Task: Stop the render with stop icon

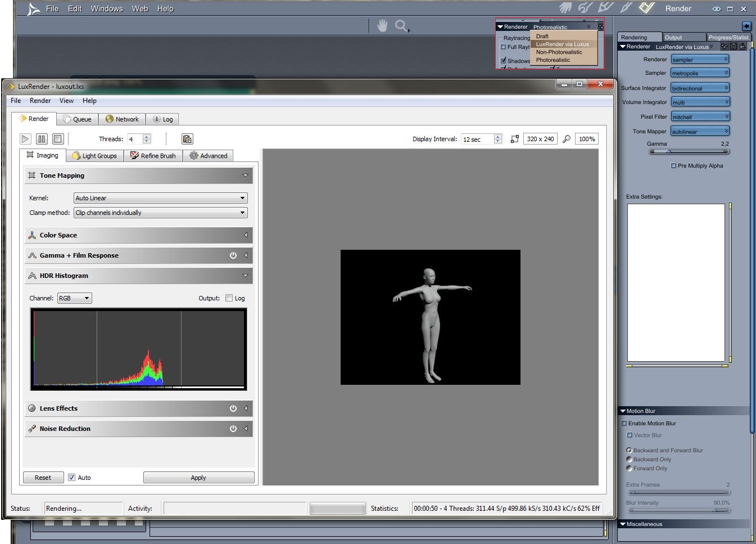Action: (x=58, y=139)
